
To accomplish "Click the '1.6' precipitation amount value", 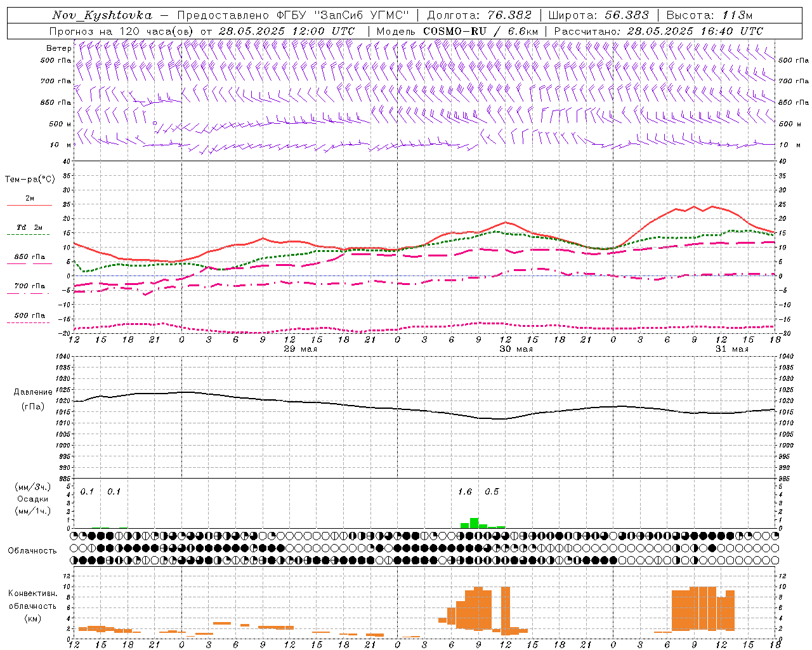I will pyautogui.click(x=465, y=491).
